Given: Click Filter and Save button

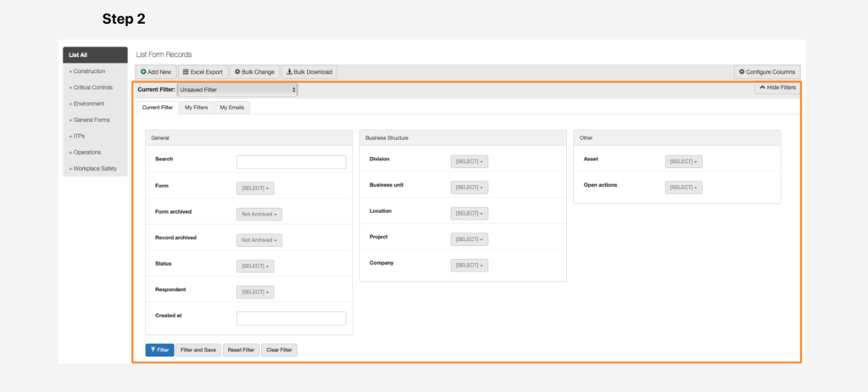Looking at the screenshot, I should [198, 350].
